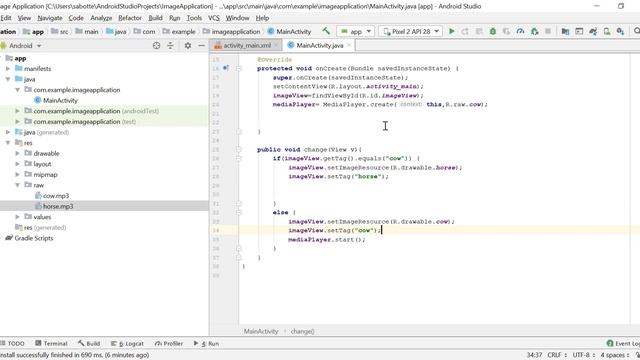The width and height of the screenshot is (640, 360).
Task: Open Project panel settings gear
Action: coord(187,46)
